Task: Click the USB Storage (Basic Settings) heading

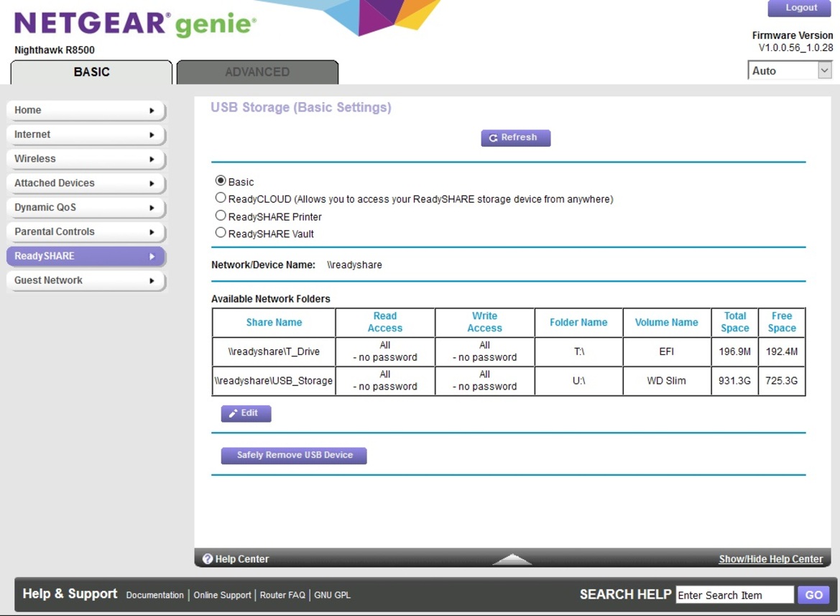Action: [300, 108]
